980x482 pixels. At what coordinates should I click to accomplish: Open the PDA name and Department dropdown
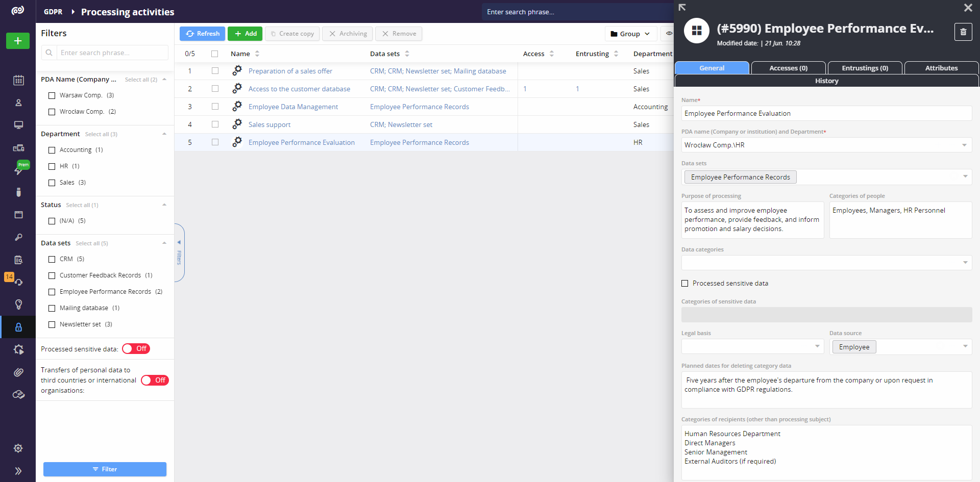[826, 145]
